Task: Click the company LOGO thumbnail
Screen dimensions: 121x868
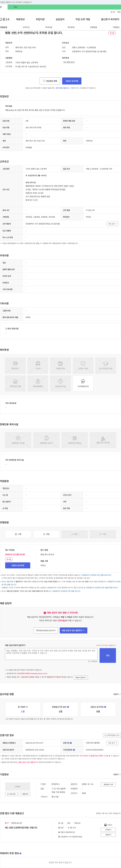Action: (18, 787)
